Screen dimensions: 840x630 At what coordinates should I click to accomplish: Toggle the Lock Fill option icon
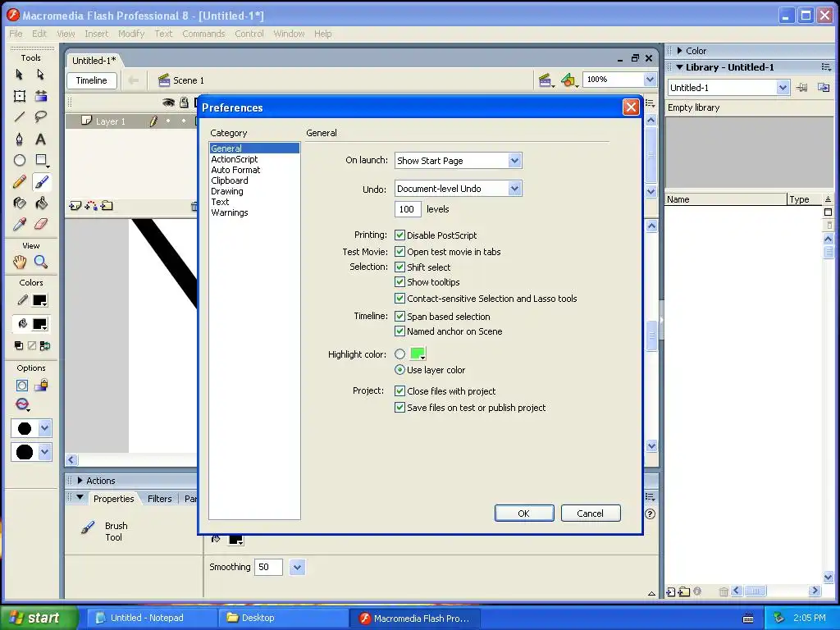point(41,386)
